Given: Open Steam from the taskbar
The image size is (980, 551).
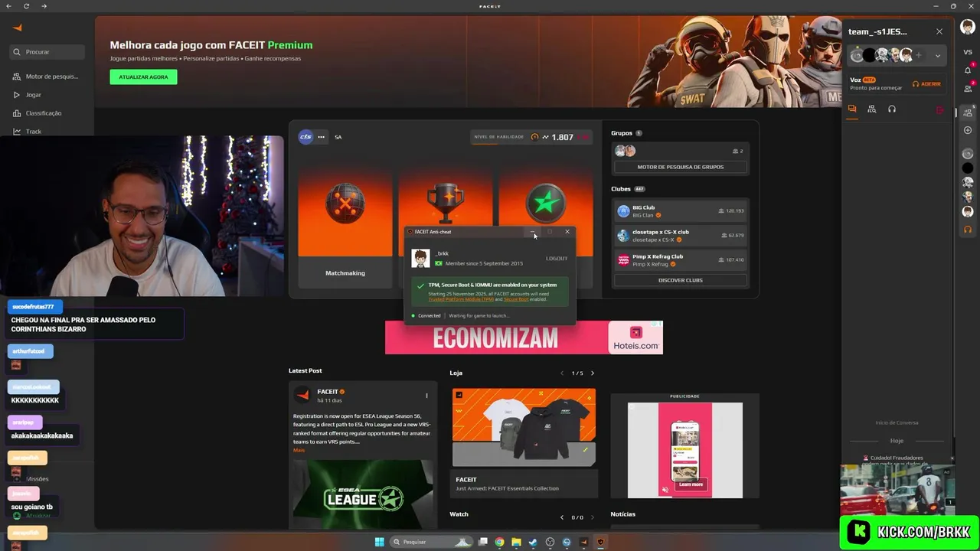Looking at the screenshot, I should click(533, 542).
